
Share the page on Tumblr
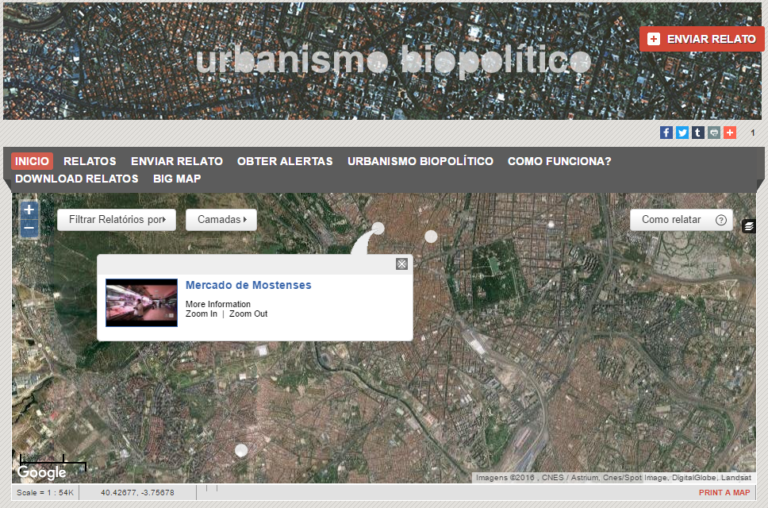click(x=698, y=133)
